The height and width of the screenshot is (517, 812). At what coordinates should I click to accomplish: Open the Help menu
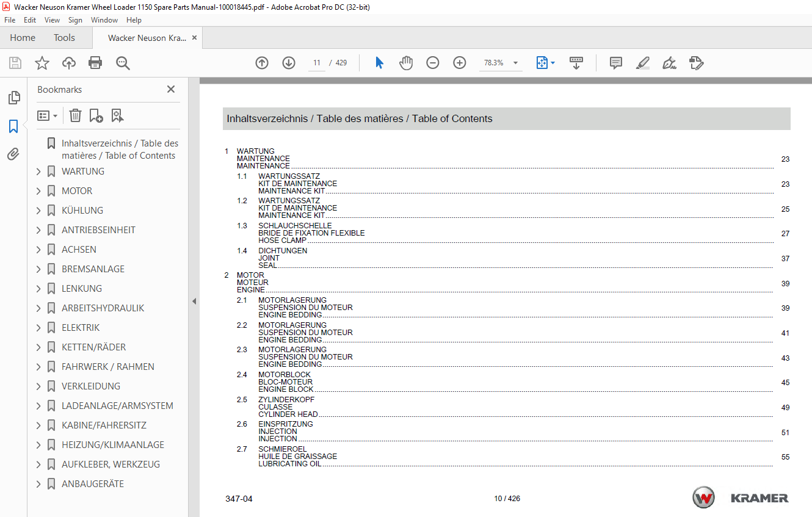pyautogui.click(x=134, y=20)
